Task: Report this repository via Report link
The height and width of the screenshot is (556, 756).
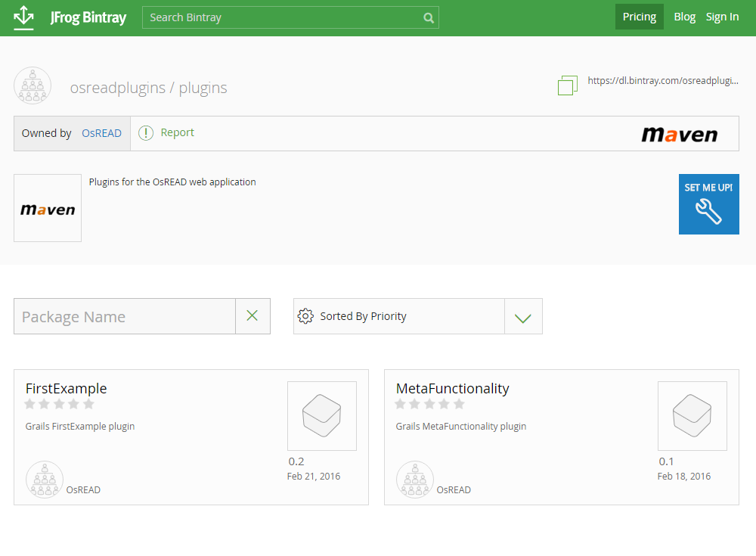Action: 178,132
